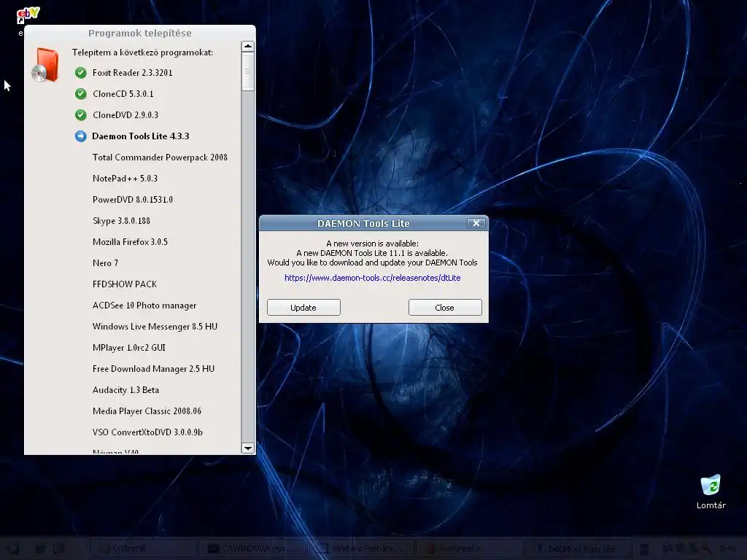Viewport: 747px width, 560px height.
Task: Open the daemon-tools.cc release notes link
Action: [373, 278]
